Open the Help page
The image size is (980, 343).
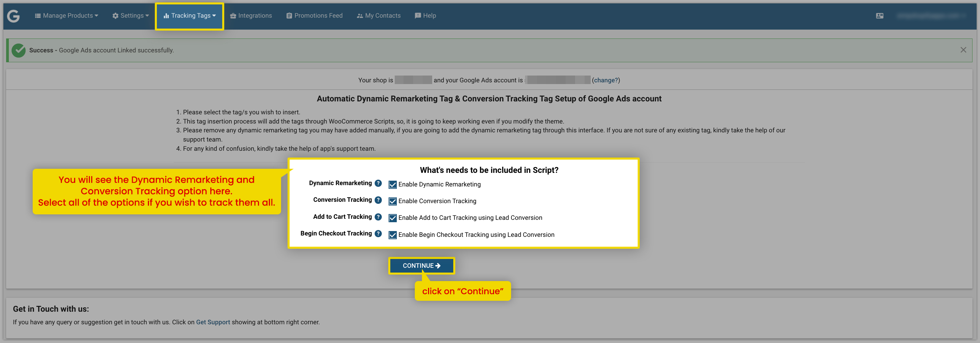[425, 16]
